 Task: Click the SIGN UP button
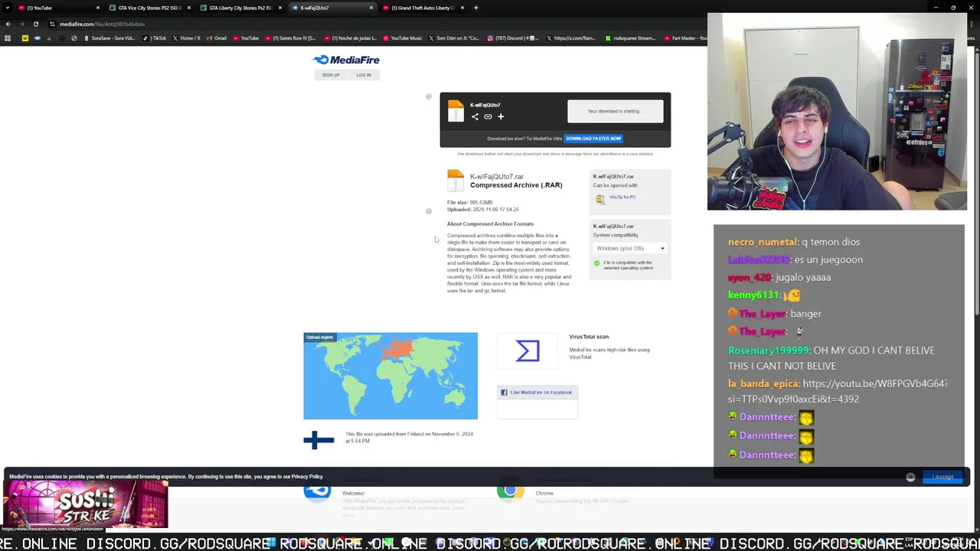[331, 75]
